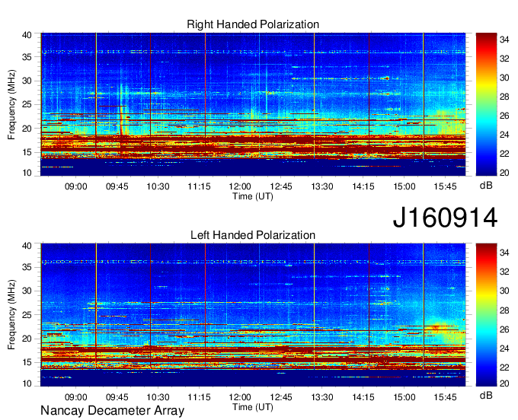Click 10:30 tick under Left Handed plot
The image size is (518, 420).
tap(158, 397)
